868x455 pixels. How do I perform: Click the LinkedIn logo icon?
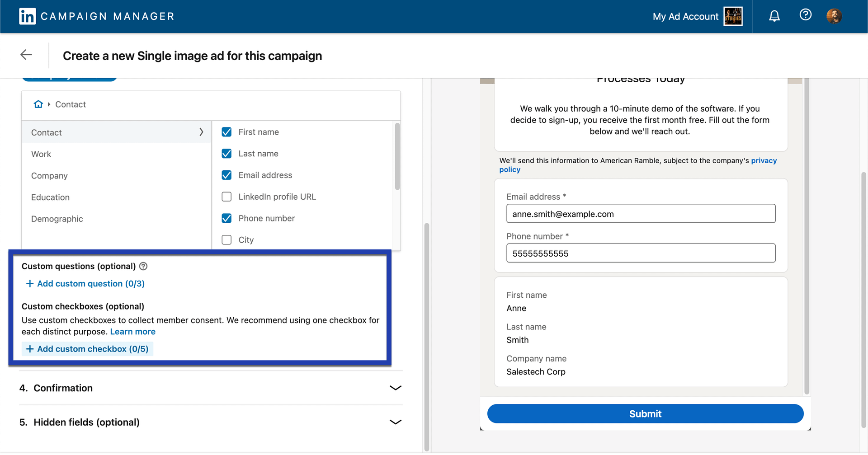click(27, 16)
